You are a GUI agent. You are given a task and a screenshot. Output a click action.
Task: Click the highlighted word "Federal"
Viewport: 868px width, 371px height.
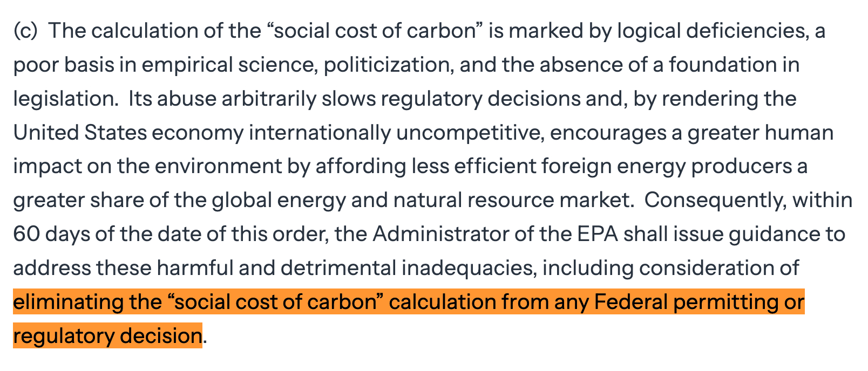coord(630,302)
